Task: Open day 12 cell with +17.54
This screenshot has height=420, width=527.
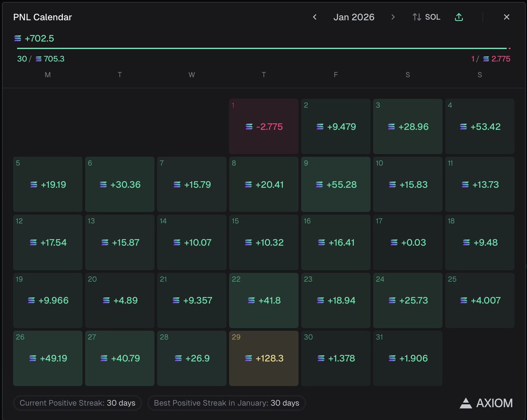Action: pyautogui.click(x=48, y=242)
